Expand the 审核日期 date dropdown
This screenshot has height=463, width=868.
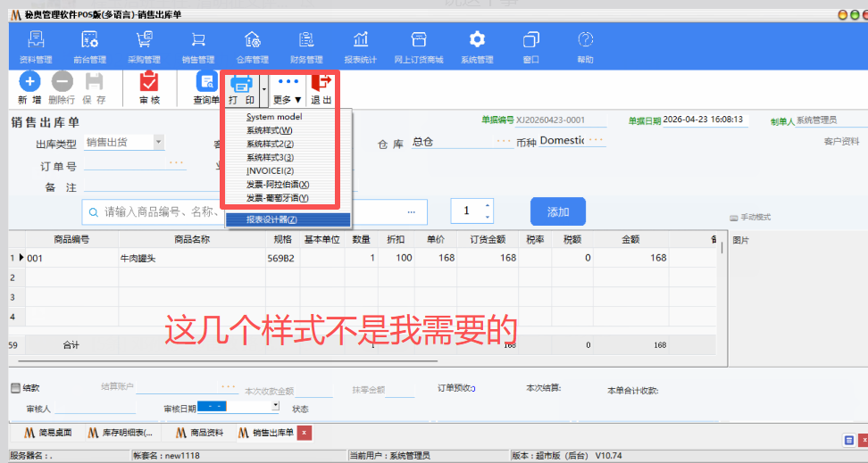tap(274, 406)
